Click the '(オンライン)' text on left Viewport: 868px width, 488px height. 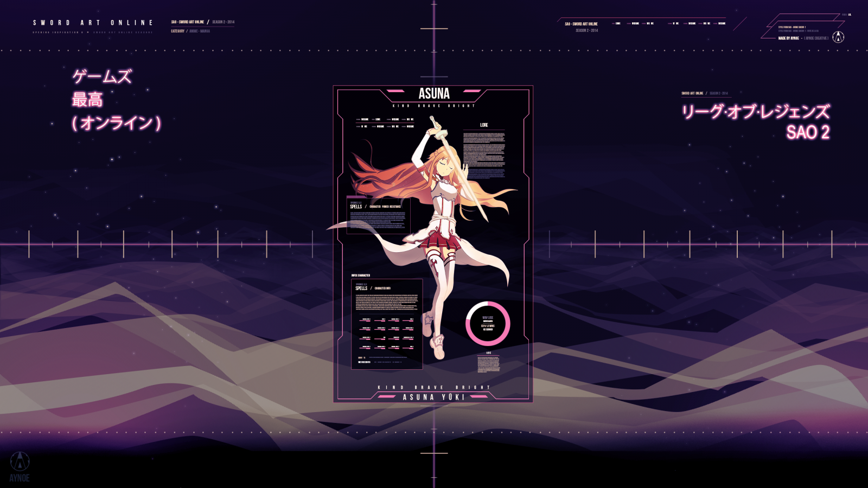tap(116, 123)
